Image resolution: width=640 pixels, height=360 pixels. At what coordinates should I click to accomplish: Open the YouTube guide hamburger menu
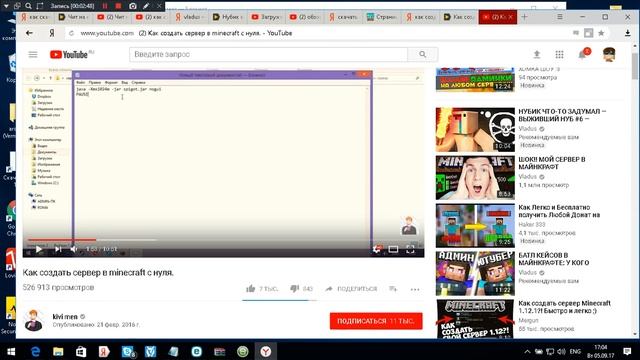point(33,54)
